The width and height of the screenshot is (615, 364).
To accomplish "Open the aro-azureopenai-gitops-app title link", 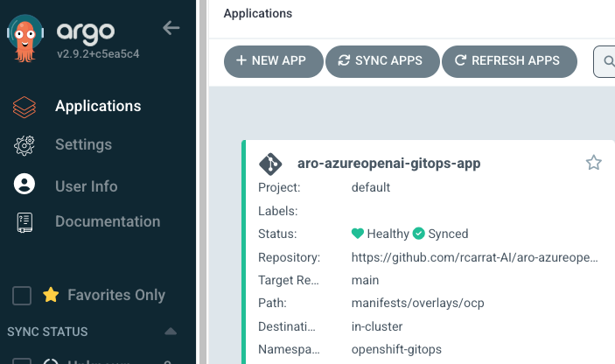I will pos(388,164).
